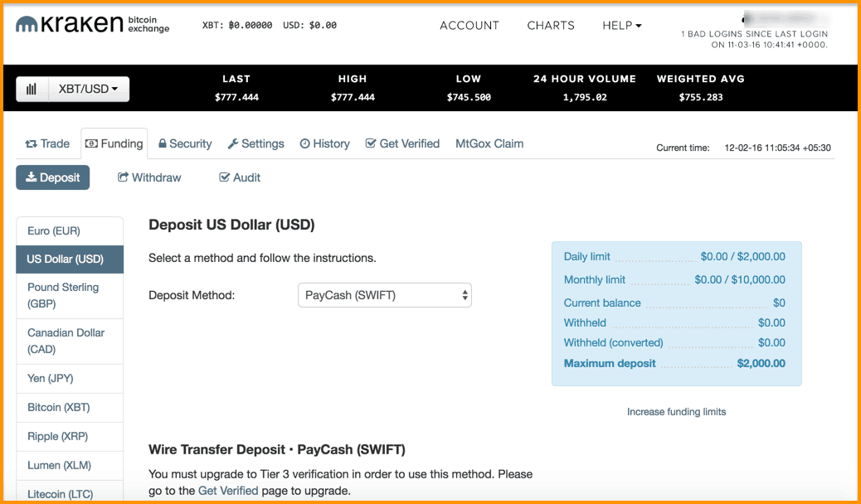
Task: Click the History clock icon
Action: point(304,144)
